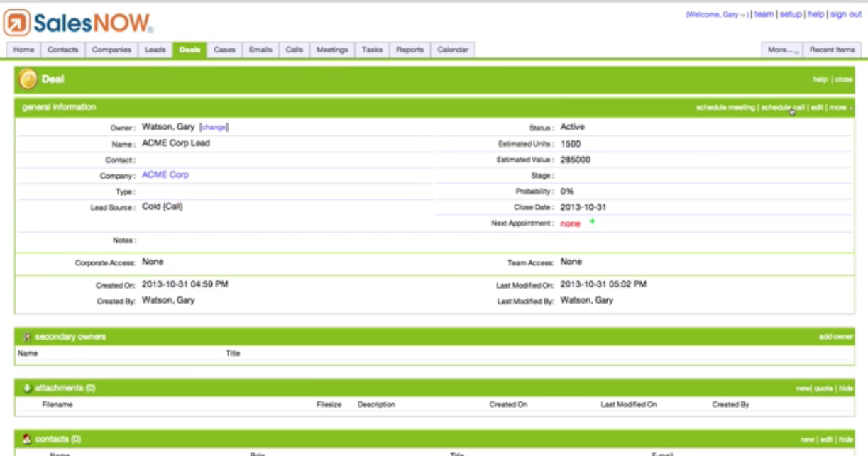Go to the Leads tab

155,50
